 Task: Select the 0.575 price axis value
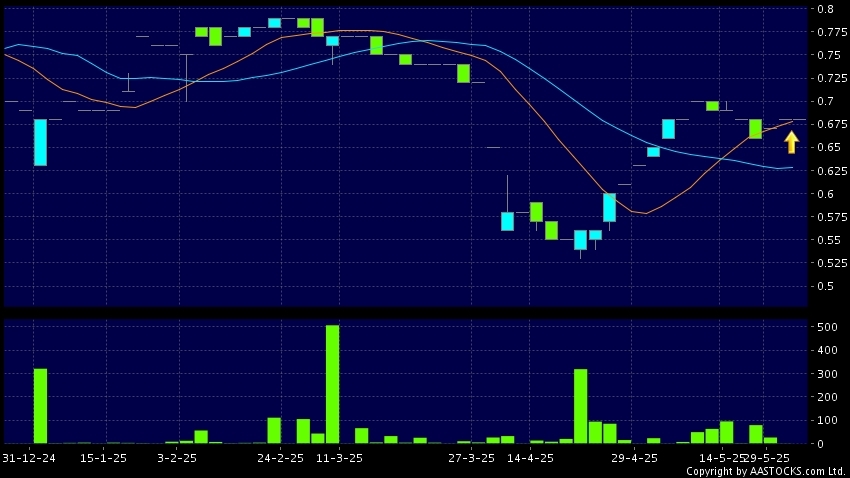coord(832,217)
